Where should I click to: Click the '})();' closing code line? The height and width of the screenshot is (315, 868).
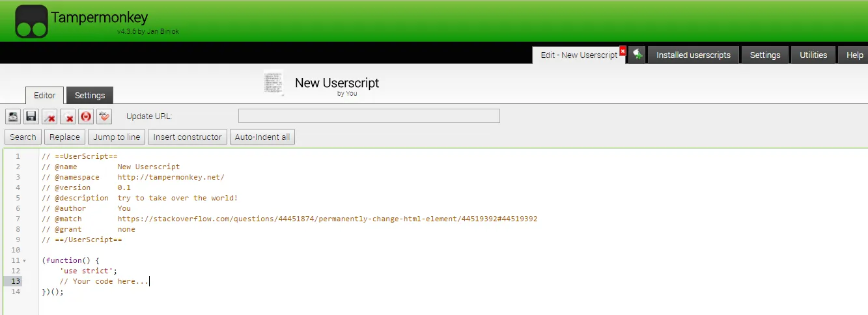(x=53, y=292)
